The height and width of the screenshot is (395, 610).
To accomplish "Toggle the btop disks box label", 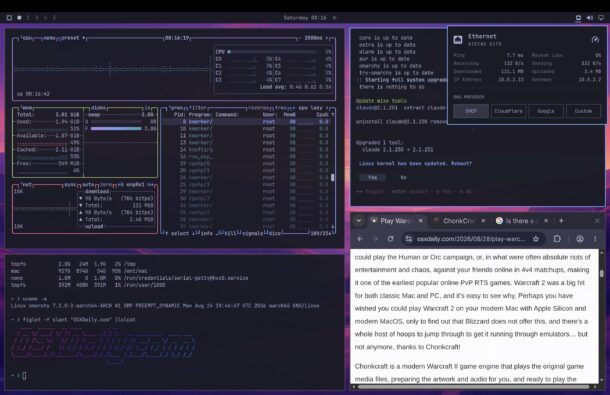I will pos(99,107).
